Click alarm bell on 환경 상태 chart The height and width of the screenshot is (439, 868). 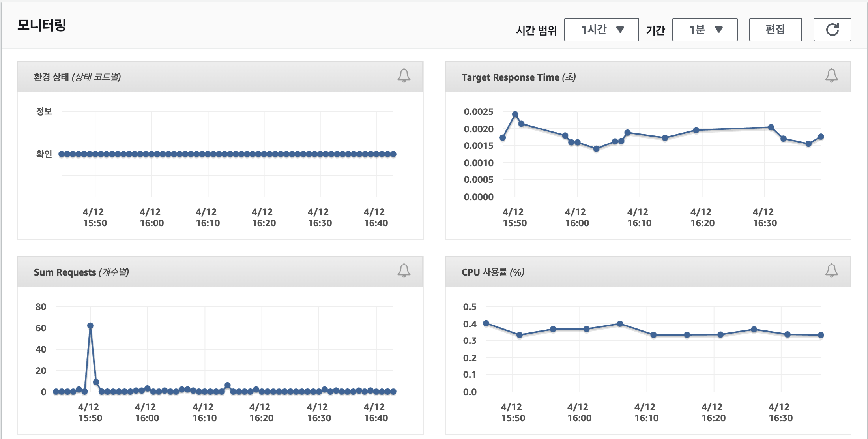(x=404, y=75)
